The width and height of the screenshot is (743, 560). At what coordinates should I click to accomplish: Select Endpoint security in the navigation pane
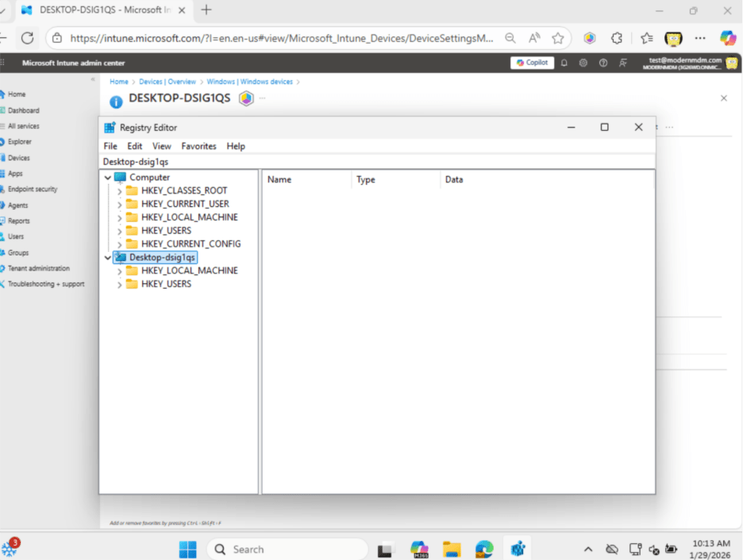[30, 189]
